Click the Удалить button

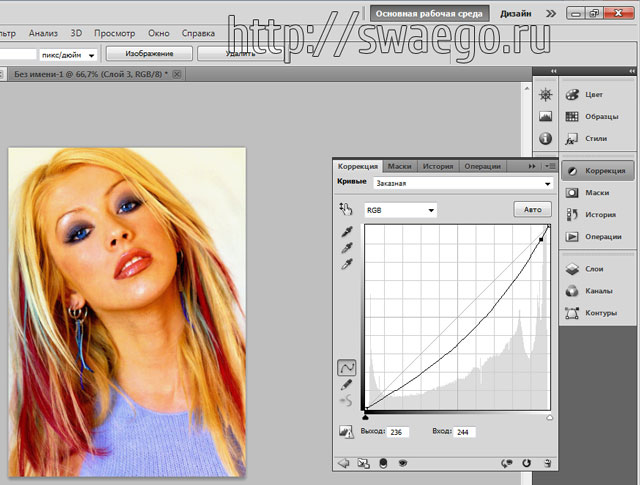pos(240,53)
